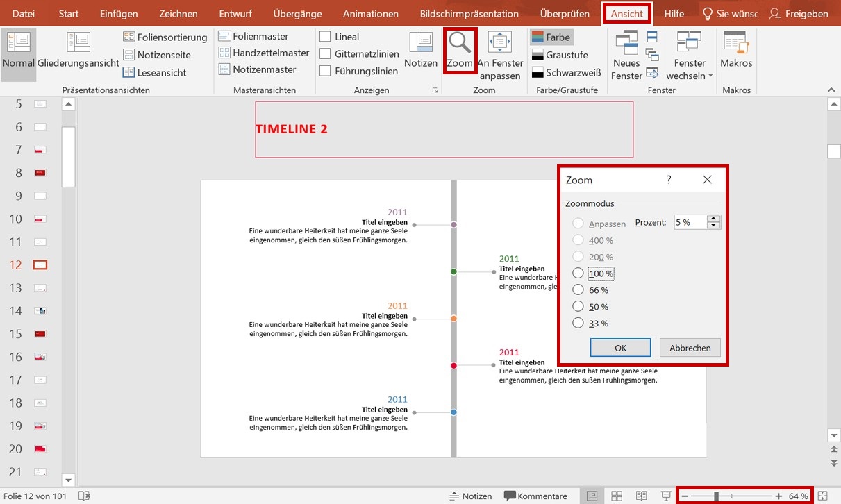Switch to Notizenseite view

tap(156, 55)
